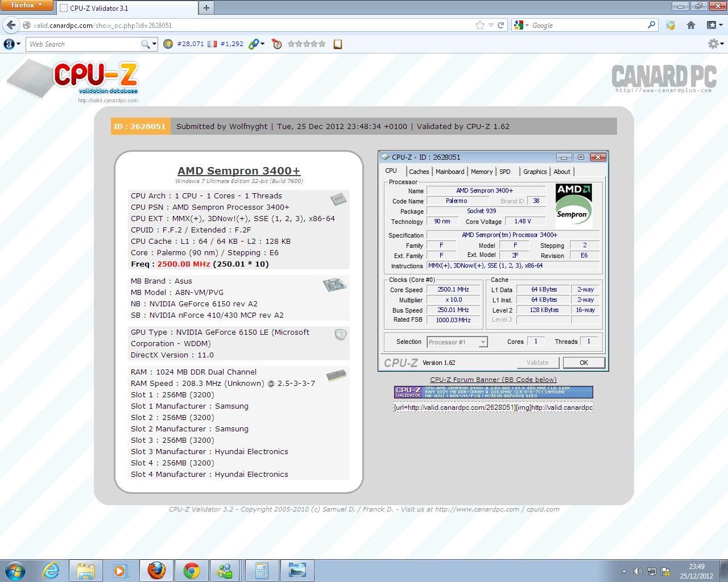Go to the home page icon

(691, 25)
